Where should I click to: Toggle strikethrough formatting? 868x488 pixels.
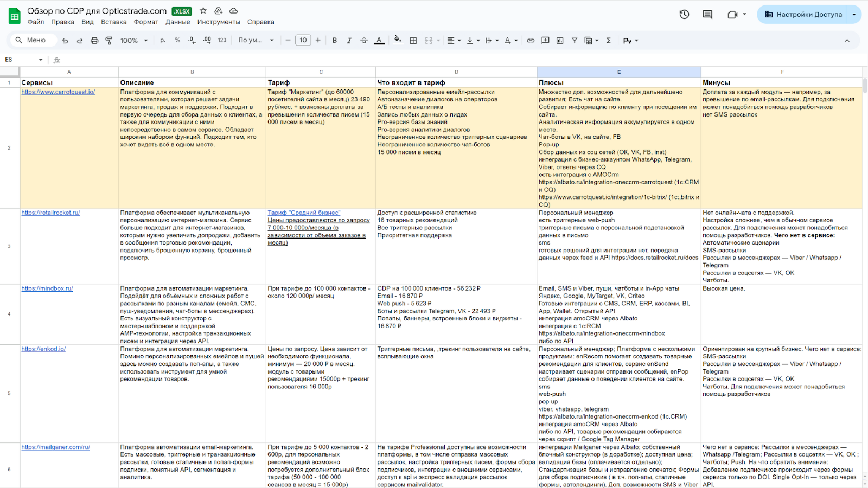364,41
